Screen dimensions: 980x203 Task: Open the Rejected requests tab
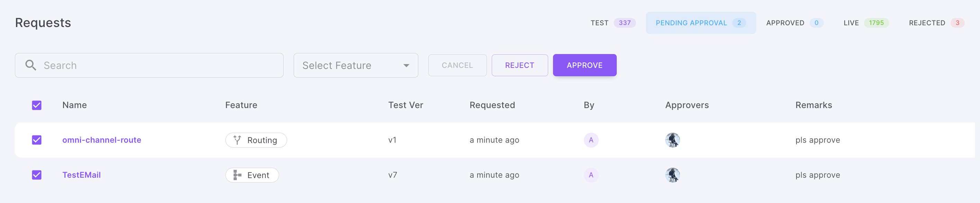[936, 23]
